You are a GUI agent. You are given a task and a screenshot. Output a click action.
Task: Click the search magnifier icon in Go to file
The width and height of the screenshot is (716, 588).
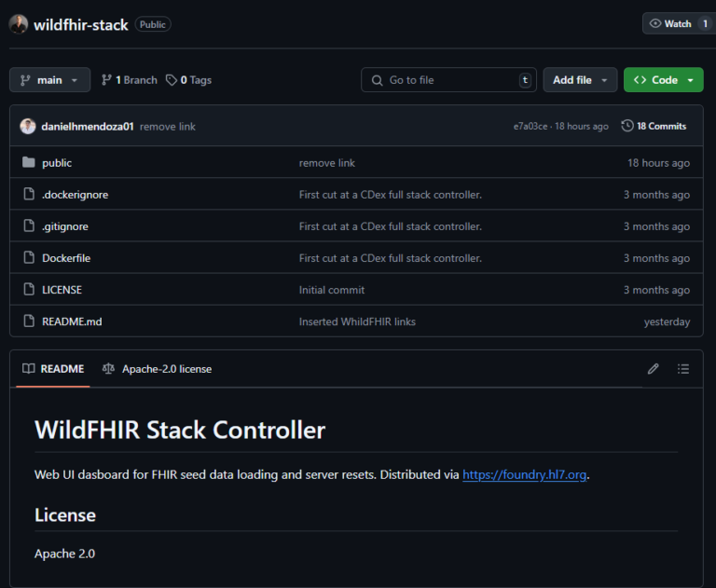point(378,80)
